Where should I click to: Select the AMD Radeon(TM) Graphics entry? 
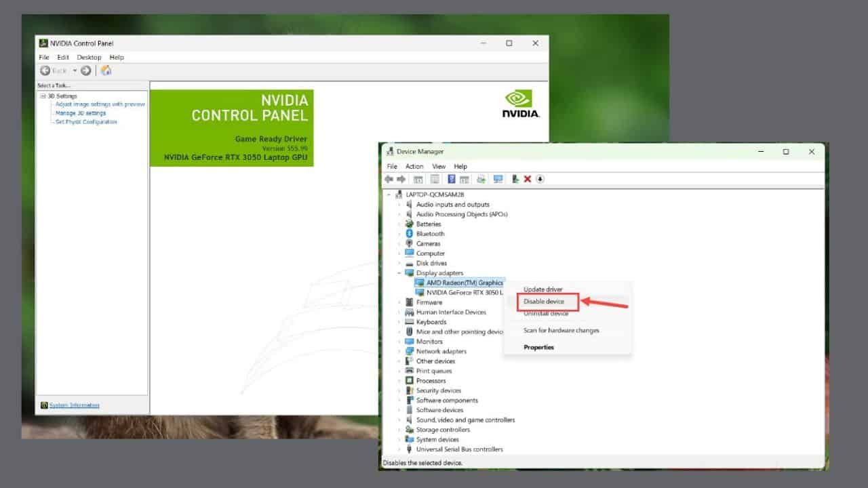465,283
